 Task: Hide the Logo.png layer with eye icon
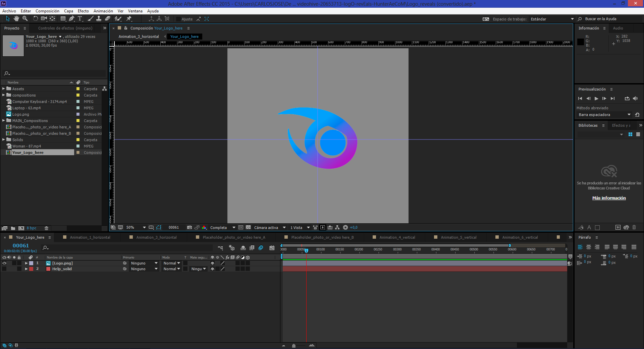tap(4, 263)
